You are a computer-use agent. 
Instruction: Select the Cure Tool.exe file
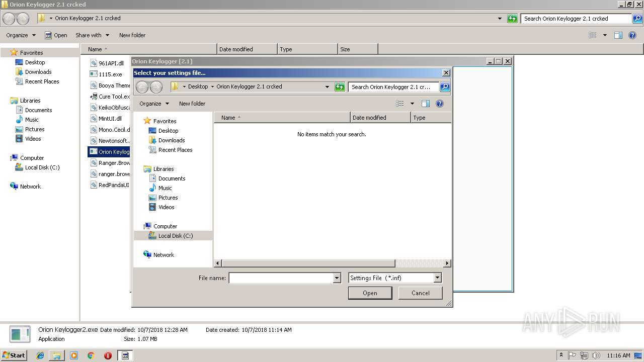click(x=110, y=97)
